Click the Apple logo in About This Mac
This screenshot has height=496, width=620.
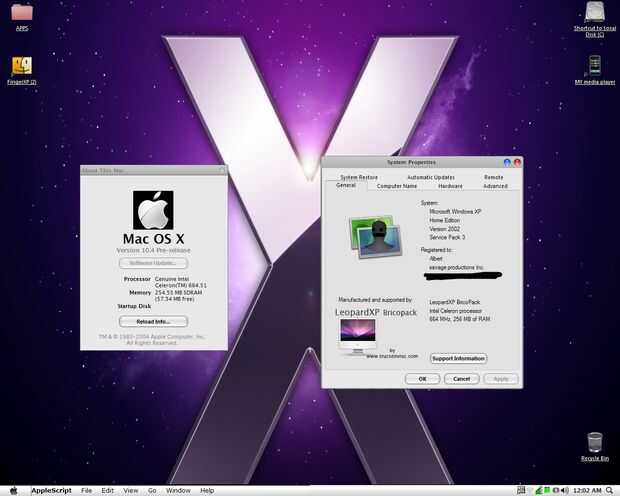tap(153, 210)
